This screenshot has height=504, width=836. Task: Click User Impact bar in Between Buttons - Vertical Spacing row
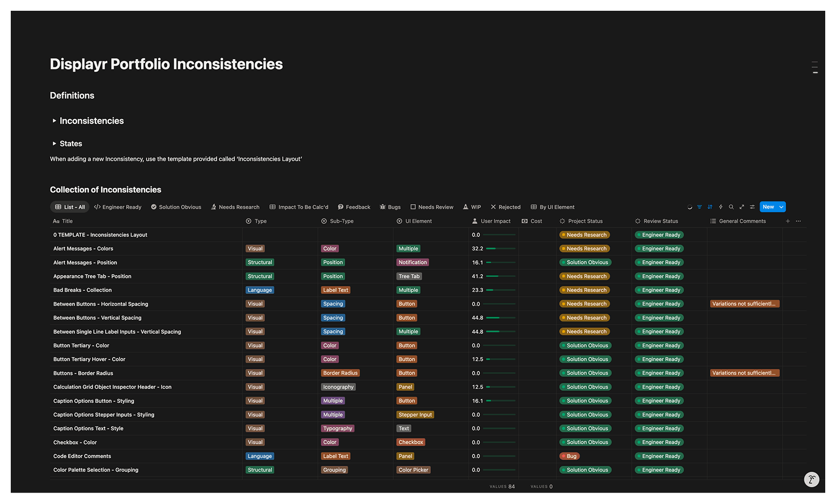pyautogui.click(x=501, y=318)
